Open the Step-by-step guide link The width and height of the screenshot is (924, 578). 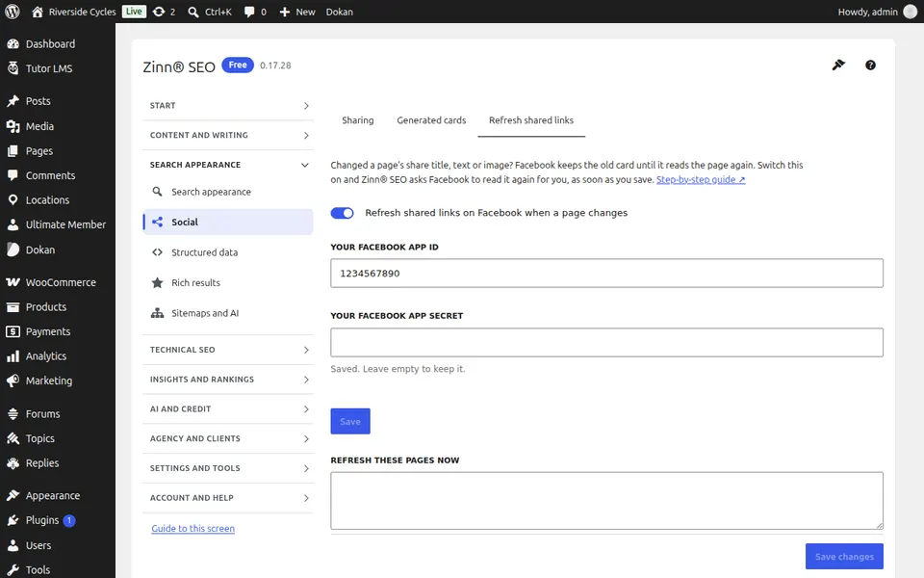click(x=701, y=179)
